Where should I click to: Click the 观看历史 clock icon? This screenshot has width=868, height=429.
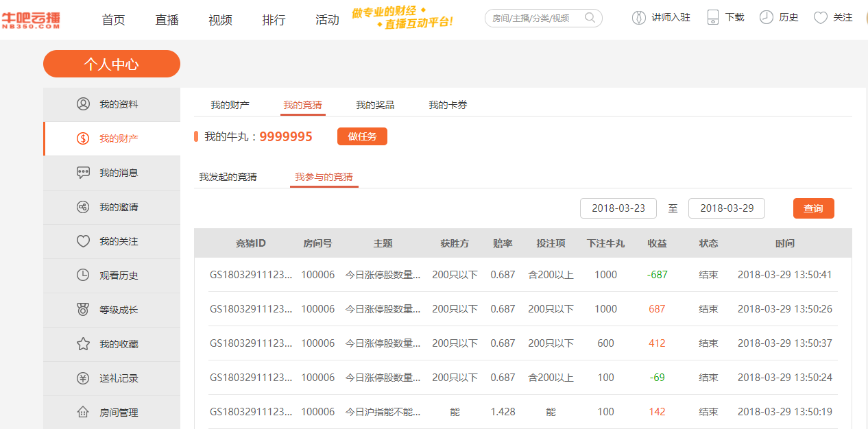[x=83, y=275]
